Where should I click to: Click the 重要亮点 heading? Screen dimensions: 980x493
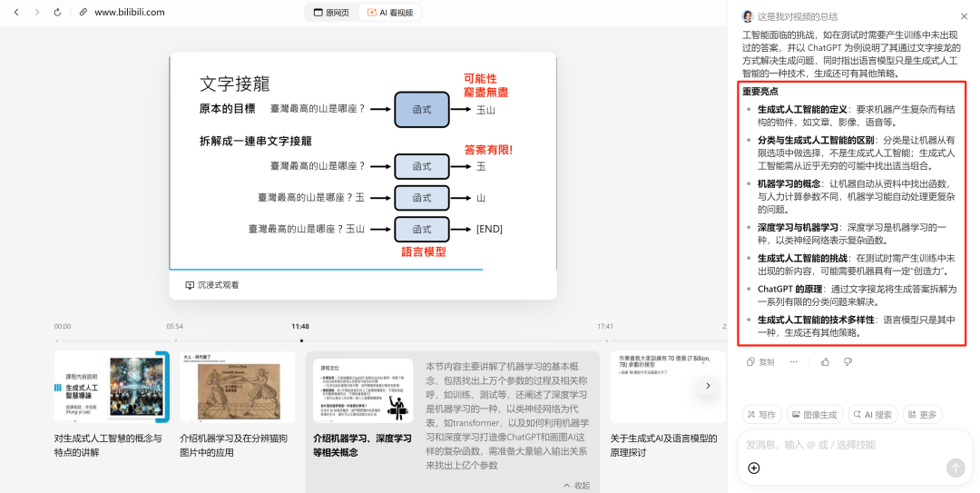(760, 92)
